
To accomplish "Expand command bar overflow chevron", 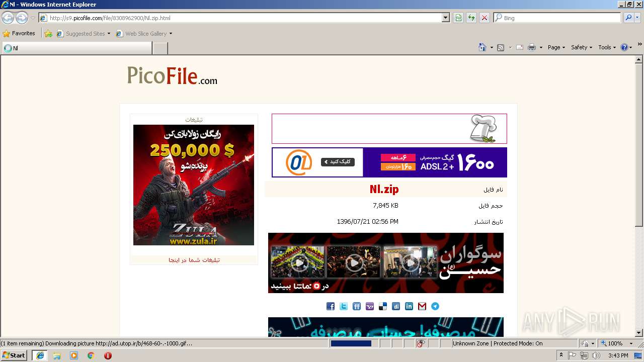I will [x=640, y=44].
